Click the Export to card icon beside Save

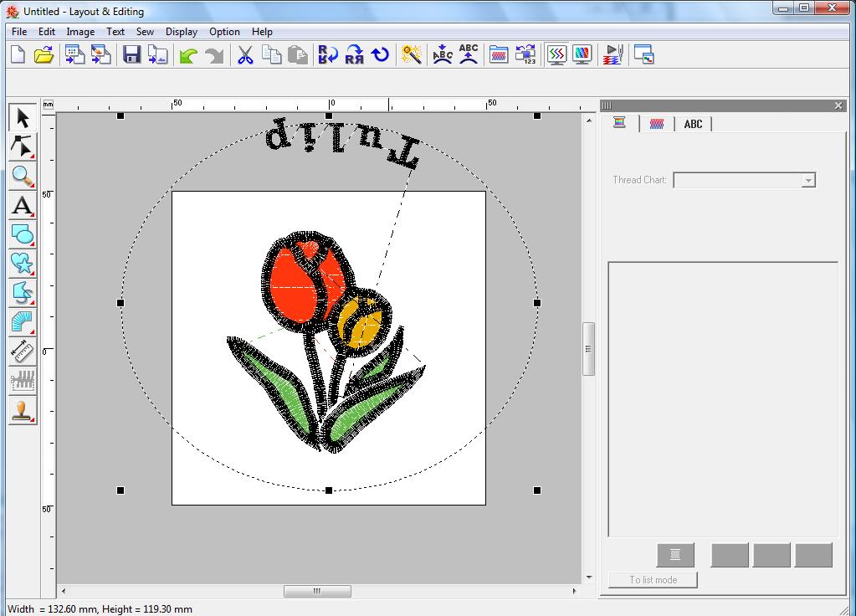click(158, 54)
